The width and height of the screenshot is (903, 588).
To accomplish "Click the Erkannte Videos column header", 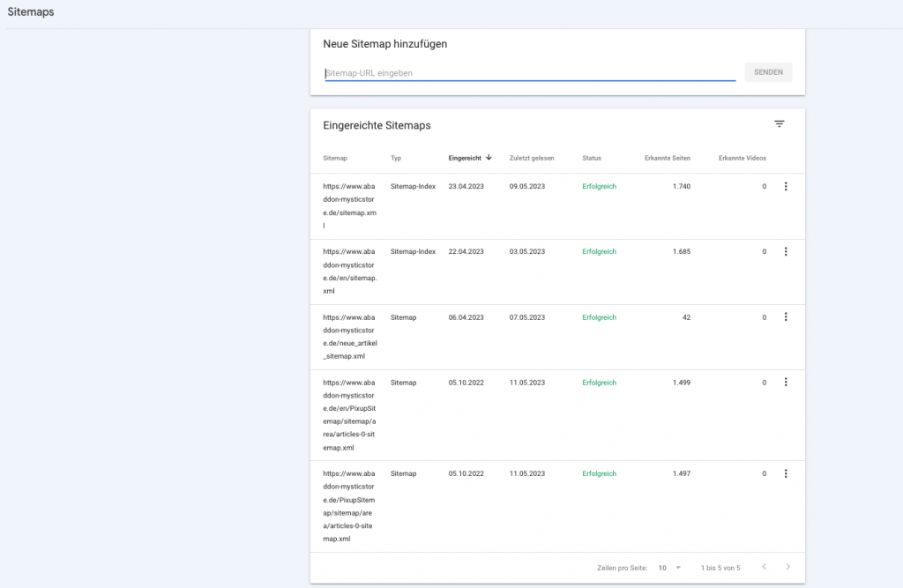I will (x=742, y=159).
